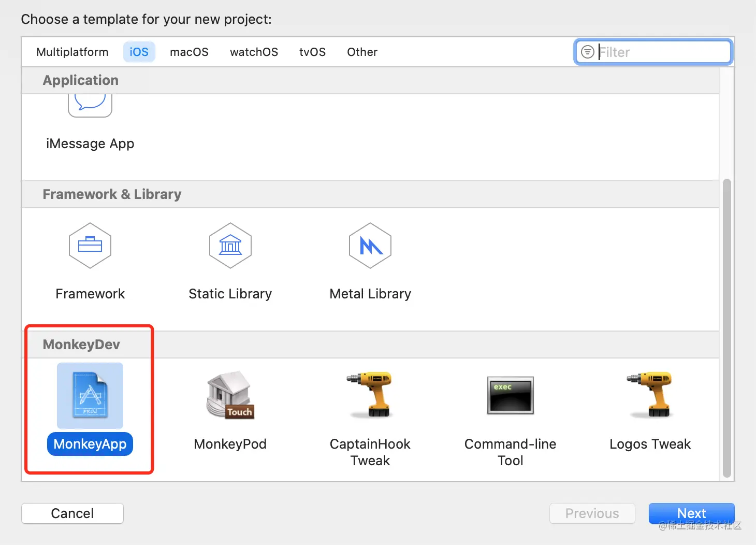This screenshot has height=545, width=756.
Task: Select the Command-line Tool exec icon
Action: point(511,395)
